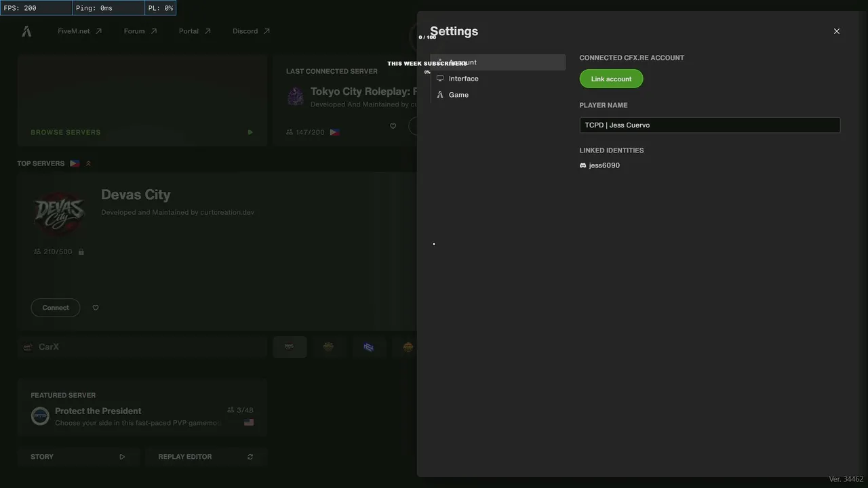
Task: Click the Link account button
Action: [x=611, y=79]
